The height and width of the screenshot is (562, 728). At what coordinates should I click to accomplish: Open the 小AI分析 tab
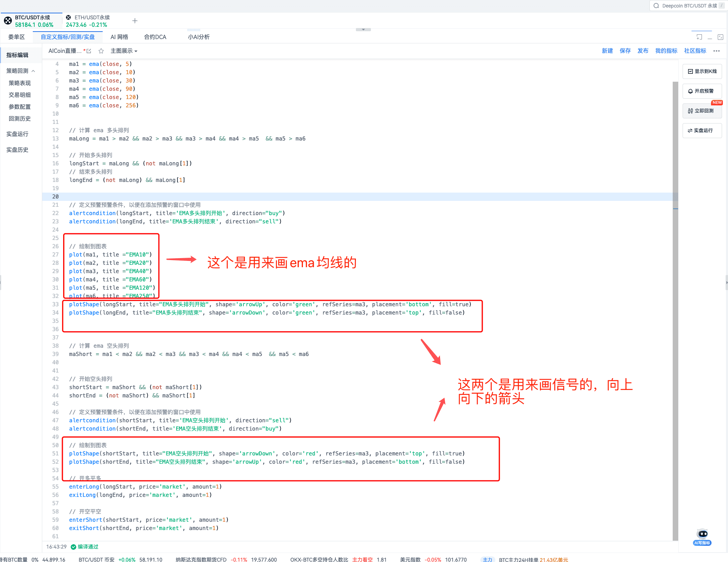click(x=199, y=37)
